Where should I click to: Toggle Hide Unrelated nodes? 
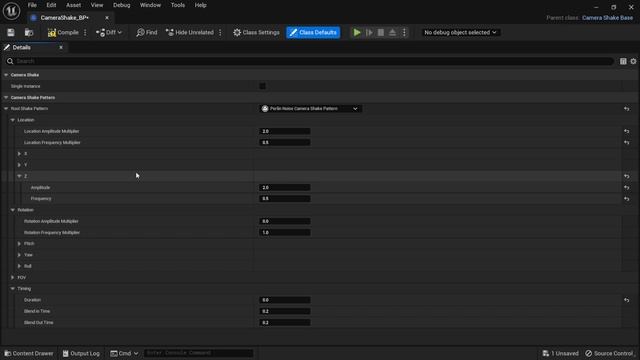(190, 32)
